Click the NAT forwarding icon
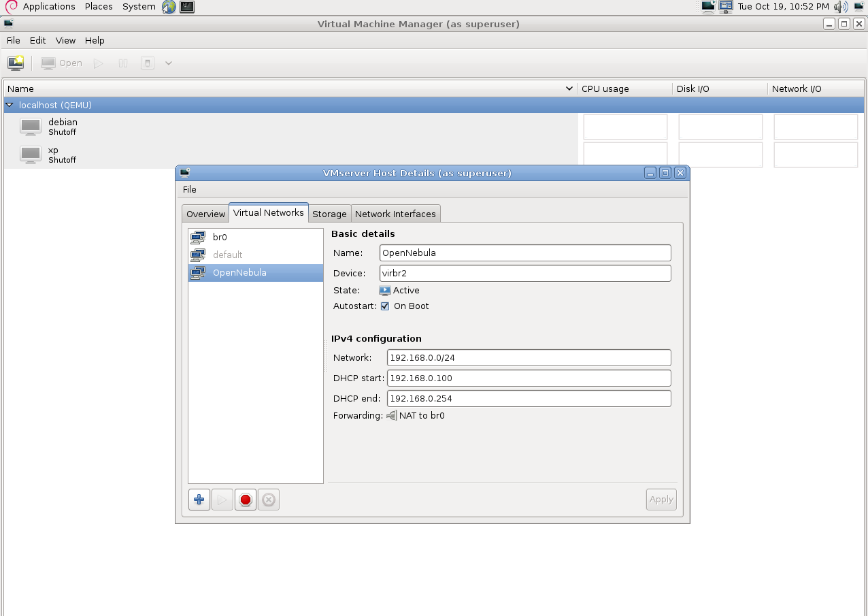 click(392, 415)
